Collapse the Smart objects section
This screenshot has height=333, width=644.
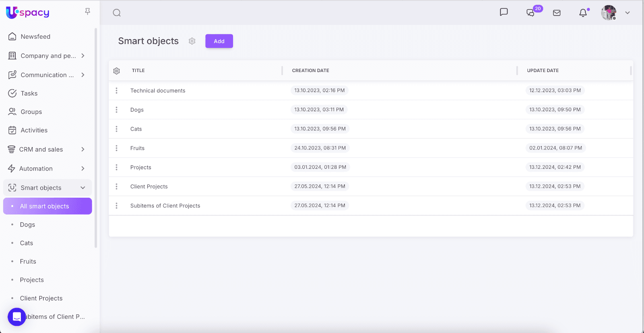tap(83, 188)
